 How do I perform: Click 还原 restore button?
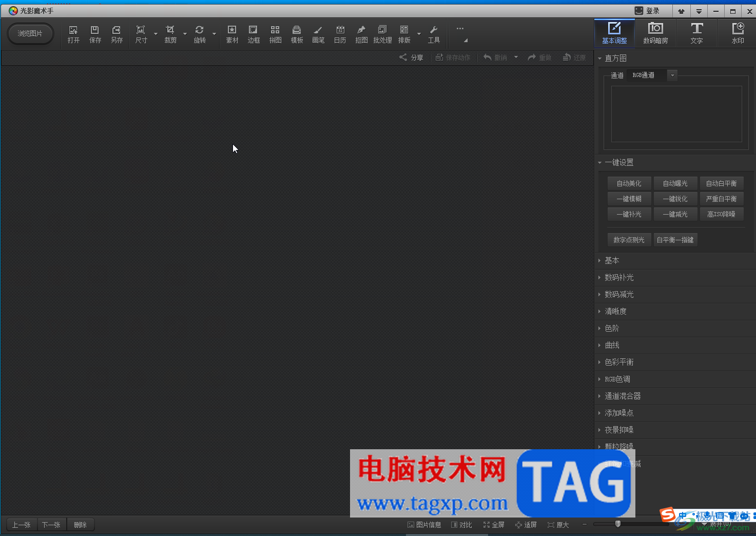574,58
